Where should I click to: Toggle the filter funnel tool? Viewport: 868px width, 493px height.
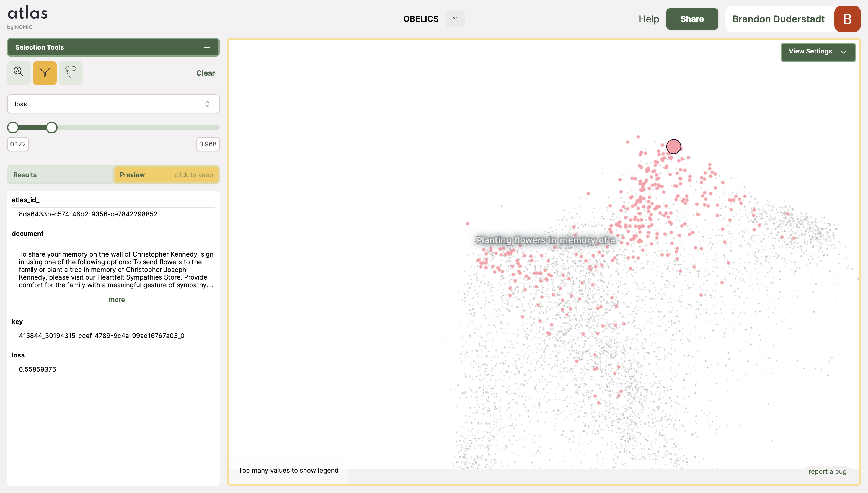point(45,72)
